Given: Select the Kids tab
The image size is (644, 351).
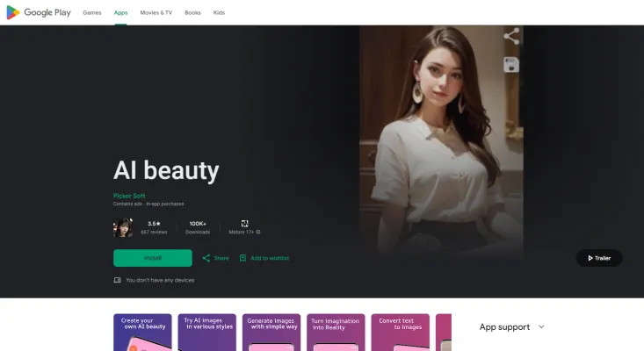Looking at the screenshot, I should coord(219,13).
